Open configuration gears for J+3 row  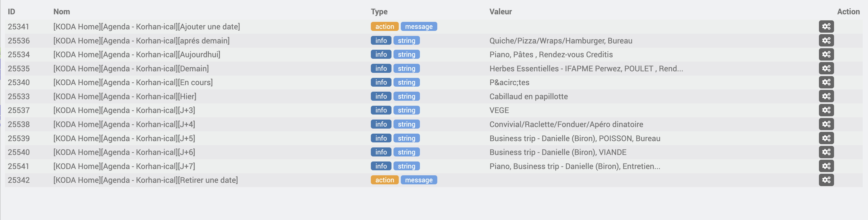(826, 110)
